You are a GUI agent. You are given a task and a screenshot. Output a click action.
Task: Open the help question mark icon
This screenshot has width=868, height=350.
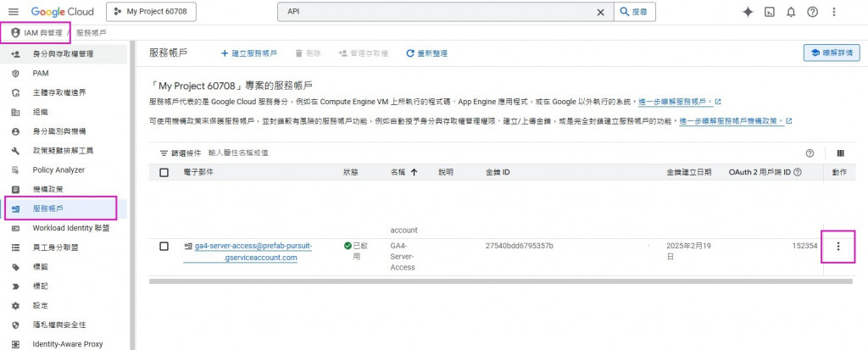click(812, 12)
